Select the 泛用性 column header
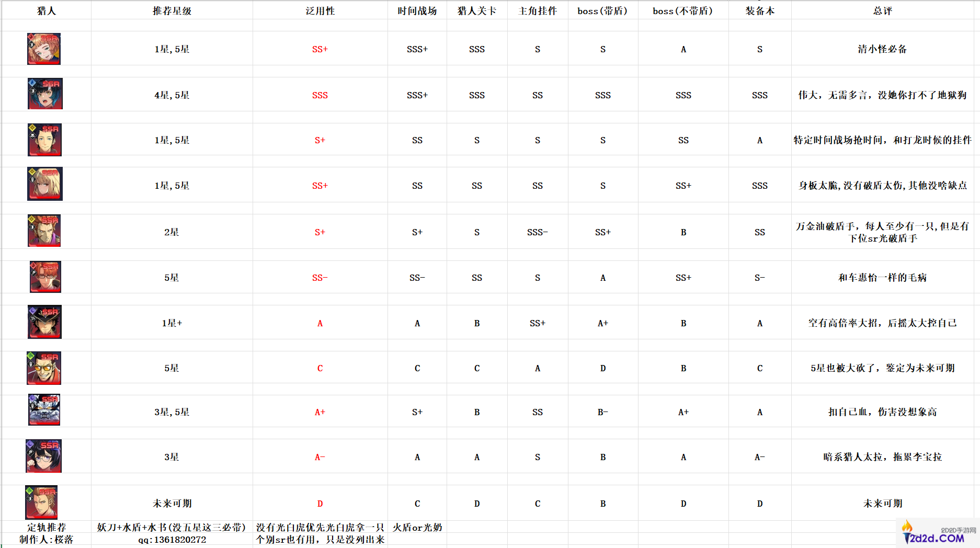This screenshot has height=548, width=980. pos(320,10)
